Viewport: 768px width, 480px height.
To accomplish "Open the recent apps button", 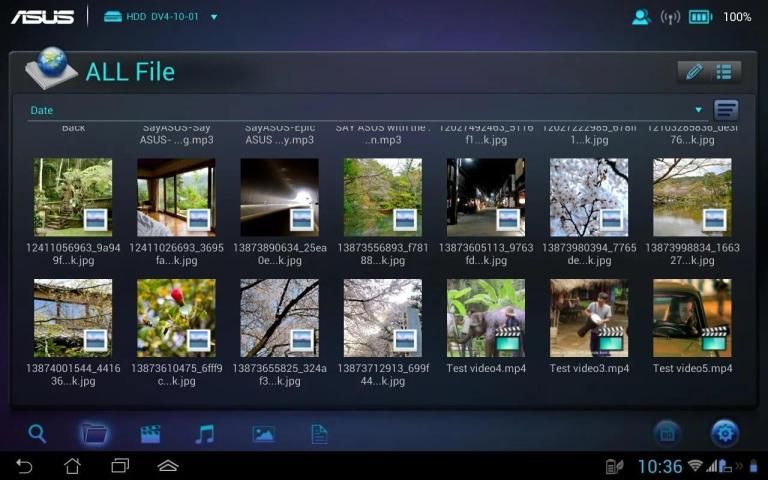I will pyautogui.click(x=120, y=466).
